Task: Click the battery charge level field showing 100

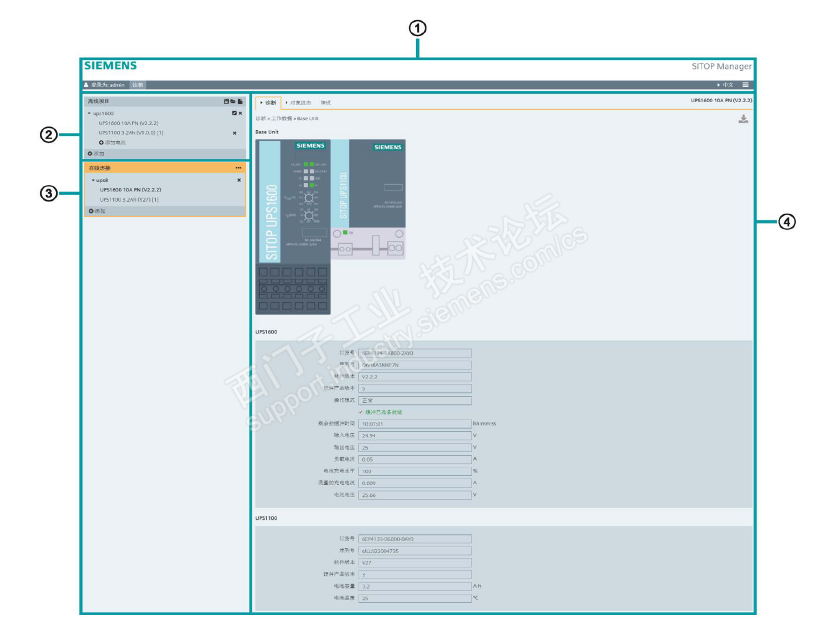Action: pos(415,471)
